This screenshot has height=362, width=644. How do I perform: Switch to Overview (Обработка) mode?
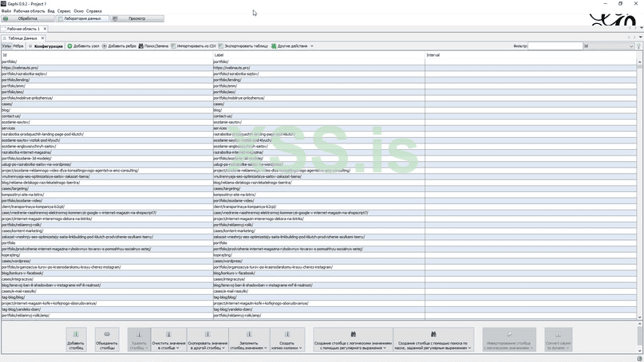pos(27,18)
